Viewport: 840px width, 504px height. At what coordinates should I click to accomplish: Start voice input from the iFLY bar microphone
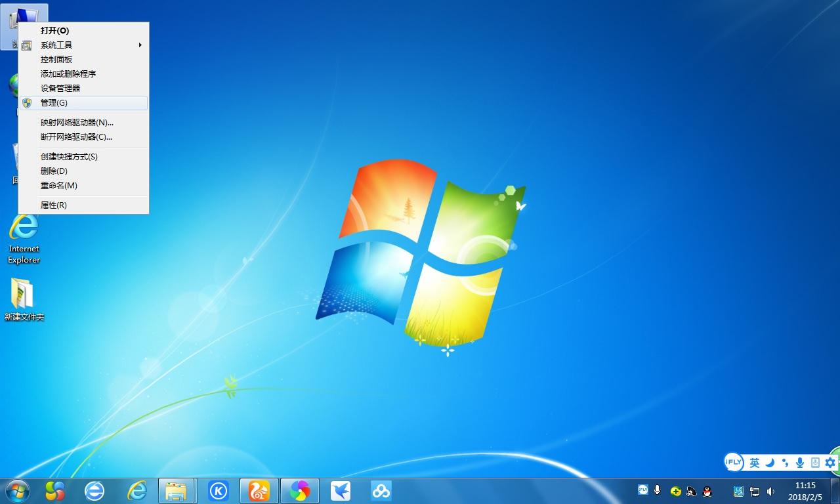pos(800,463)
